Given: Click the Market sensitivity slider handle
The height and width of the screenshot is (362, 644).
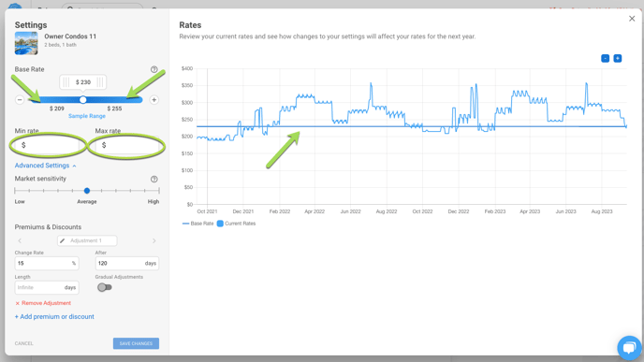Looking at the screenshot, I should coord(87,191).
